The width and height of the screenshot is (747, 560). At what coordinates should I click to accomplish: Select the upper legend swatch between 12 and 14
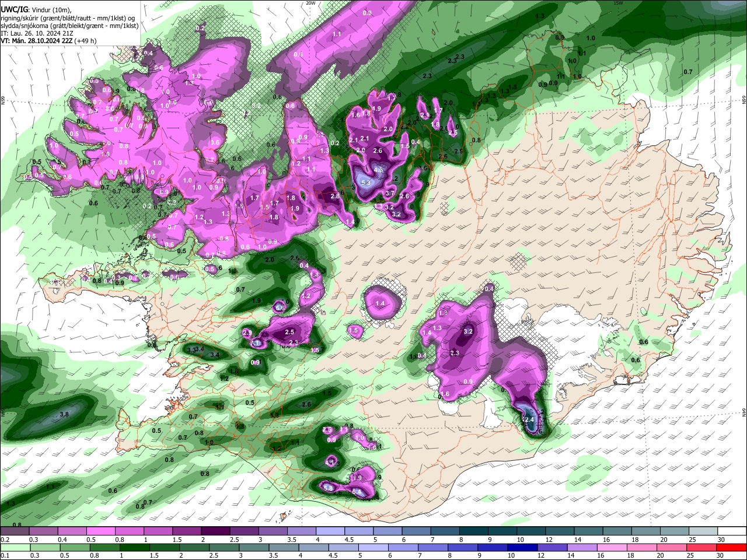(x=560, y=531)
